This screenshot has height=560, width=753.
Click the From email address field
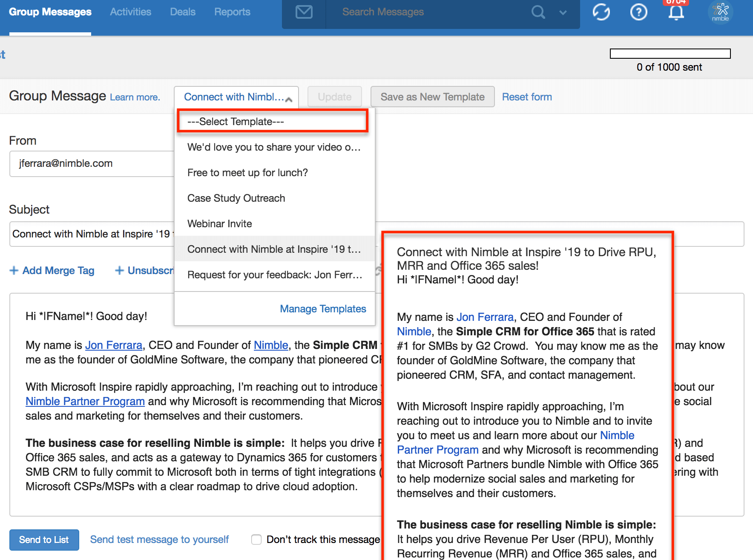pyautogui.click(x=92, y=163)
